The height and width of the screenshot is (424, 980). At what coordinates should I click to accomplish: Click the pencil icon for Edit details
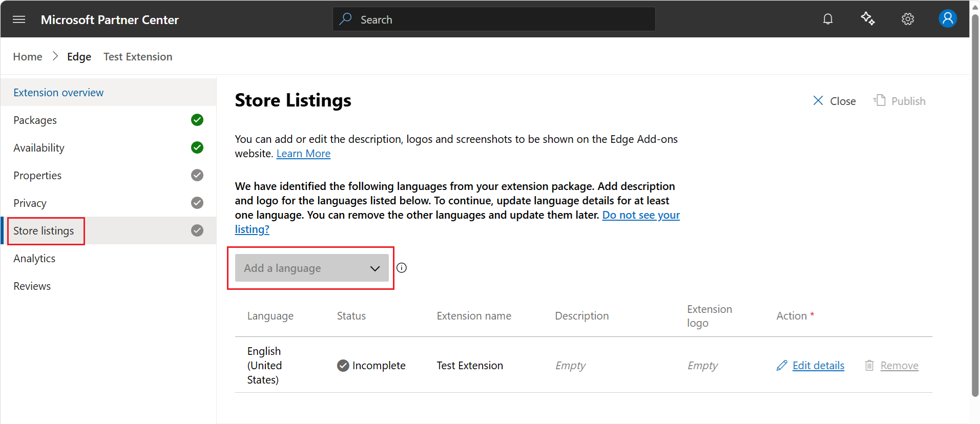coord(782,366)
